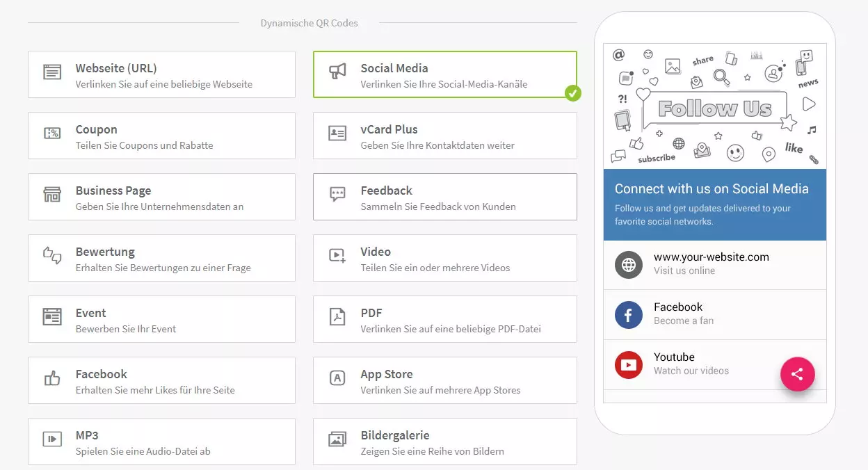Click the Webseite (URL) browser window icon
This screenshot has width=868, height=470.
click(52, 72)
